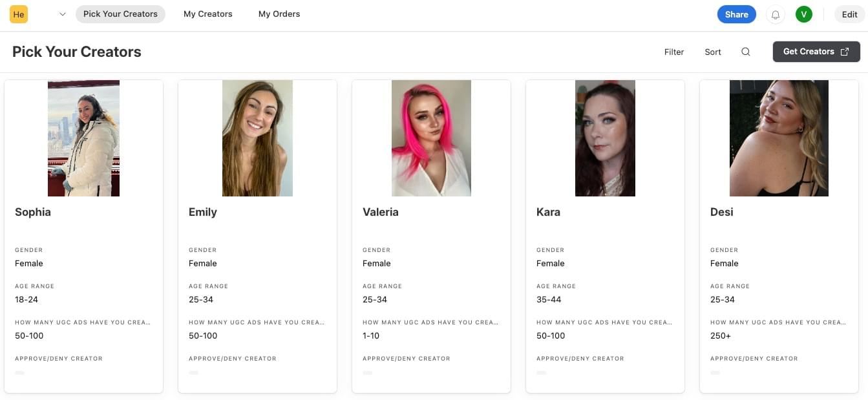This screenshot has height=400, width=868.
Task: Click the blue Share button
Action: click(x=737, y=14)
